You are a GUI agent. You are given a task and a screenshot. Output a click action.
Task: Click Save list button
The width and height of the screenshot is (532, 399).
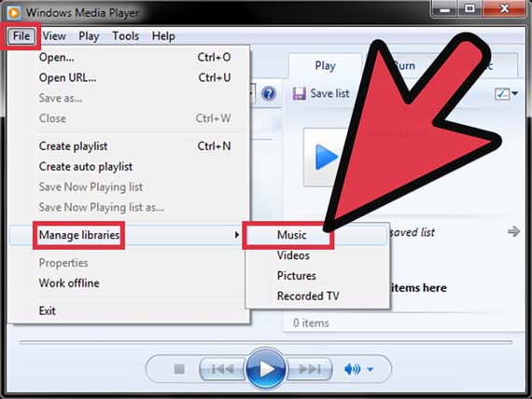tap(321, 93)
